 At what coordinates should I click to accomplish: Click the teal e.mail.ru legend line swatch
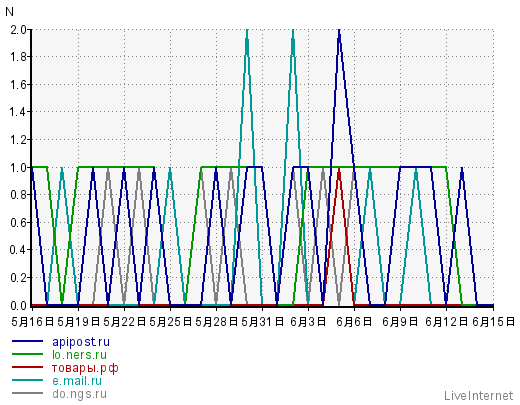point(28,380)
